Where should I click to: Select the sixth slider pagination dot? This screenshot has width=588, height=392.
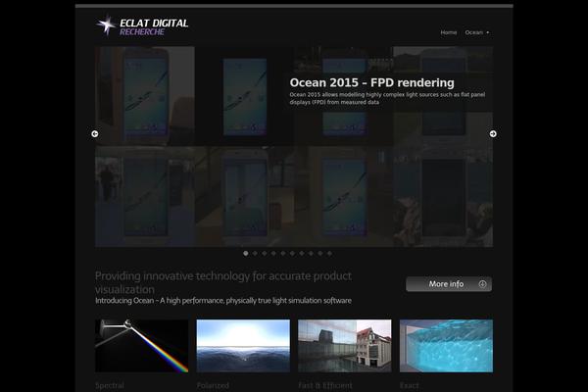click(292, 254)
